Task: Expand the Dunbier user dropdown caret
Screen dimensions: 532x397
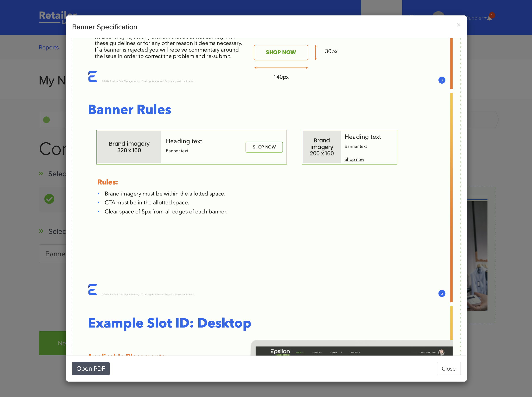Action: [x=485, y=18]
